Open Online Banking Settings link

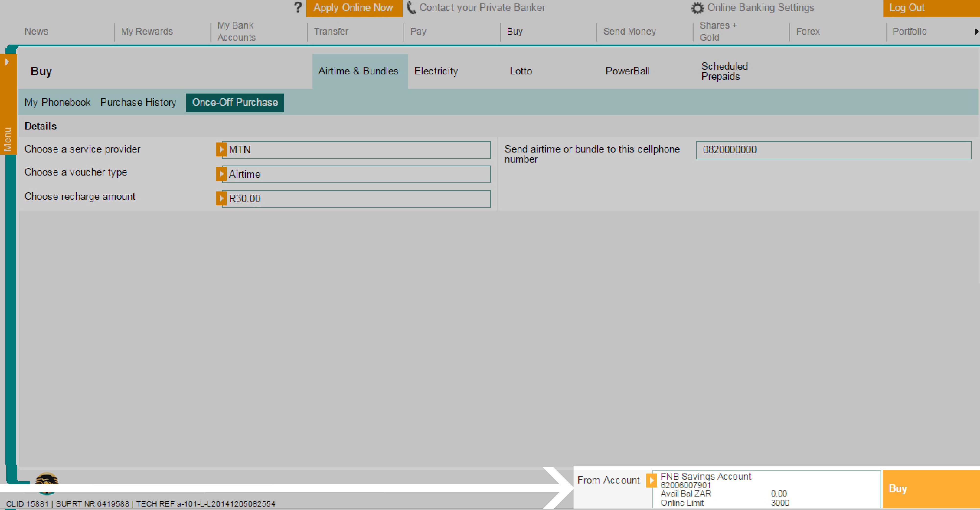[760, 8]
